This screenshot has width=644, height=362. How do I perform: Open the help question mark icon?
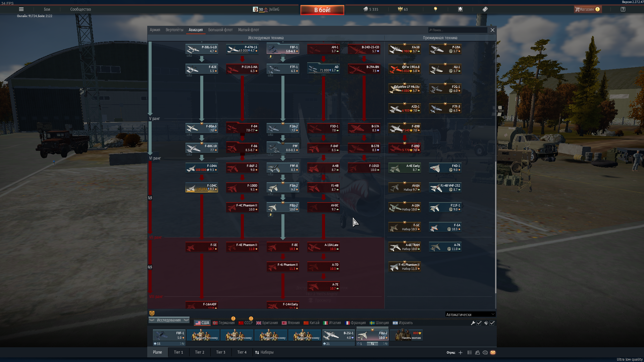623,9
